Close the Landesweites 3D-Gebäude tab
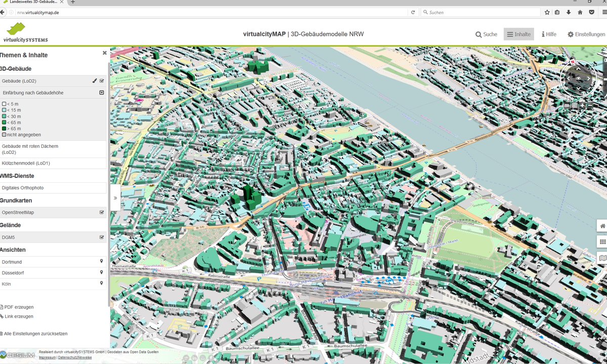The width and height of the screenshot is (607, 364). [62, 2]
